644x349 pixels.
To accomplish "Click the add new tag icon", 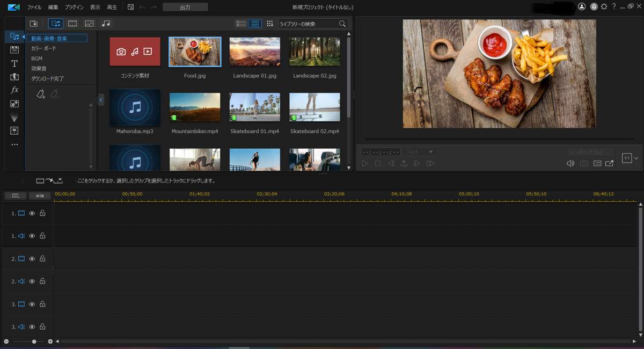I will click(x=41, y=94).
